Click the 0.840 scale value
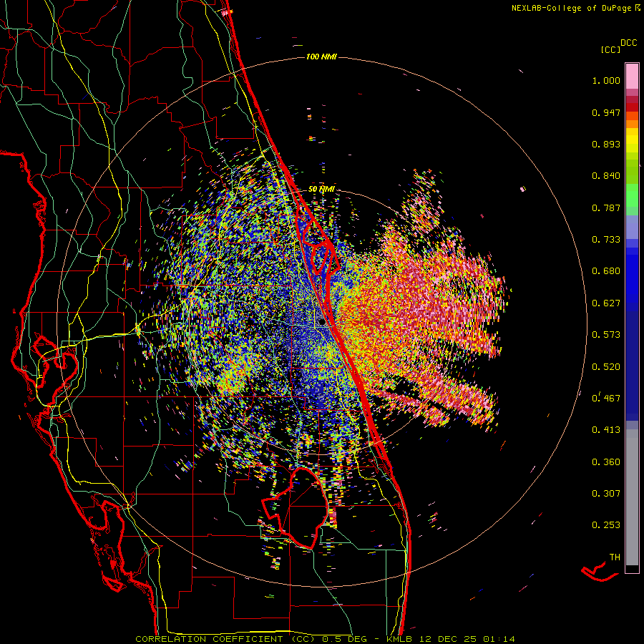Image resolution: width=644 pixels, height=644 pixels. pyautogui.click(x=606, y=176)
